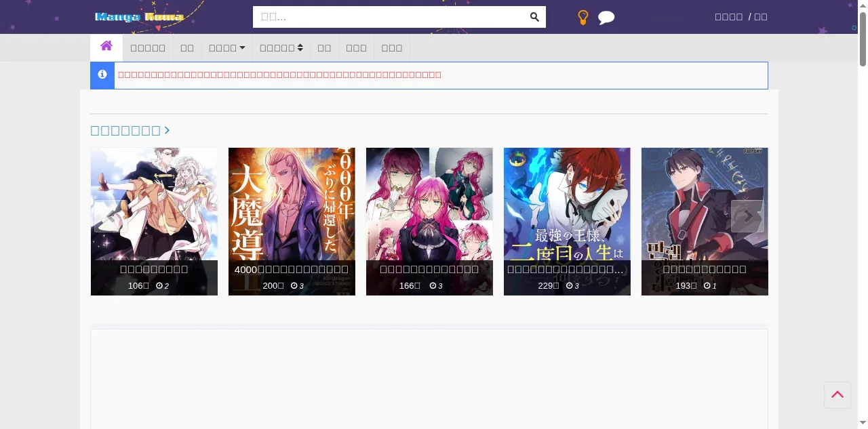Click clock icon on the 193-chapter card

coord(707,286)
